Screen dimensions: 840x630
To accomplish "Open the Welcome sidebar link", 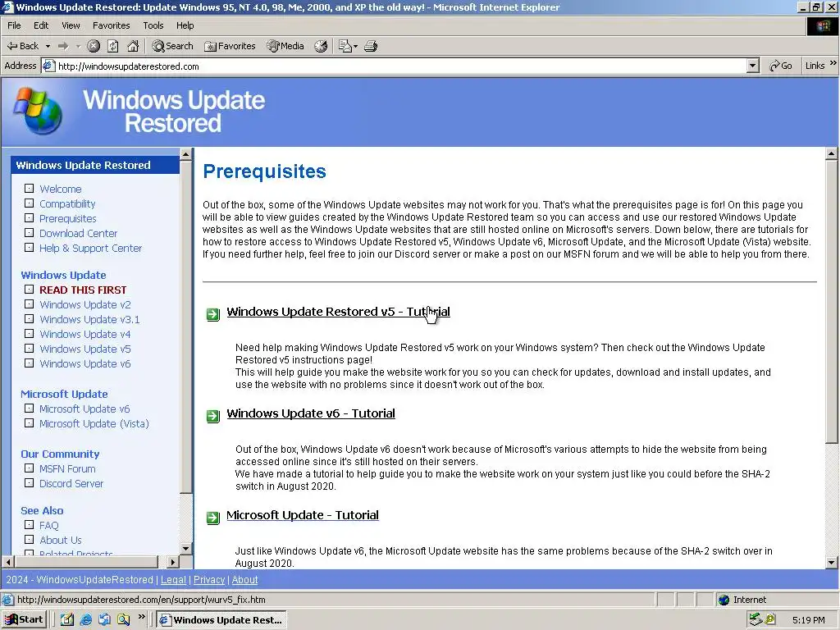I will click(61, 189).
